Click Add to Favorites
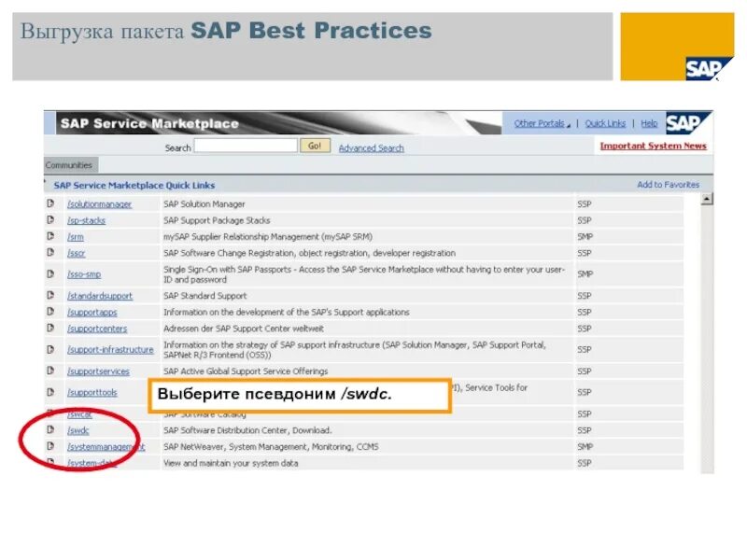 pos(668,185)
